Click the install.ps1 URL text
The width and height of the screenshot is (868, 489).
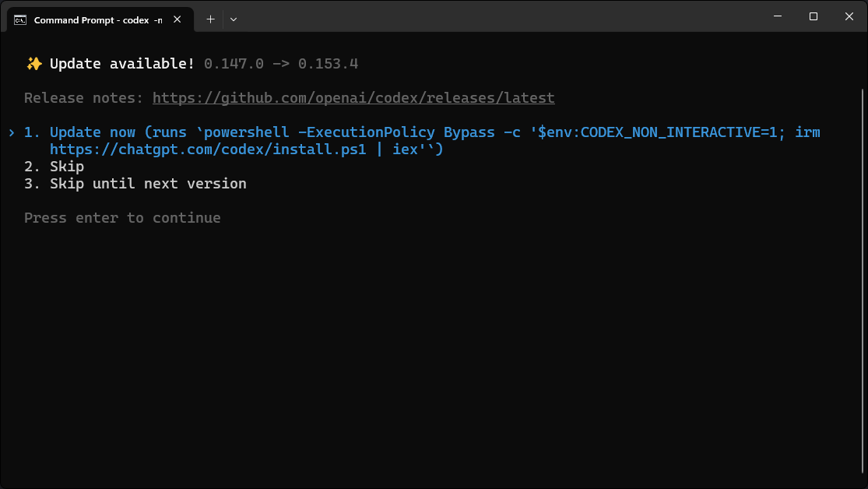208,150
